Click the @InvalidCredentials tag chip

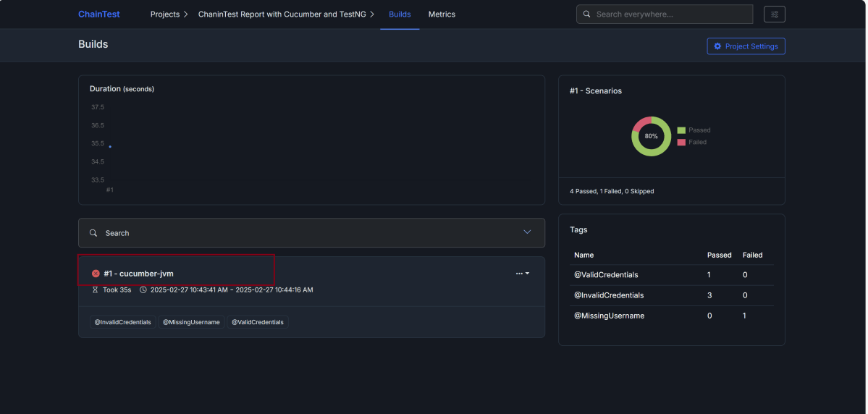(122, 322)
